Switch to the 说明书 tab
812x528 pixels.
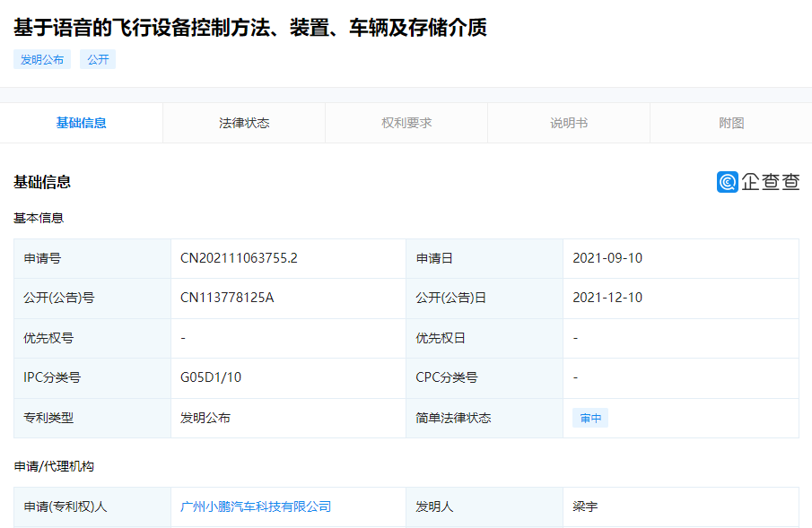[x=568, y=123]
